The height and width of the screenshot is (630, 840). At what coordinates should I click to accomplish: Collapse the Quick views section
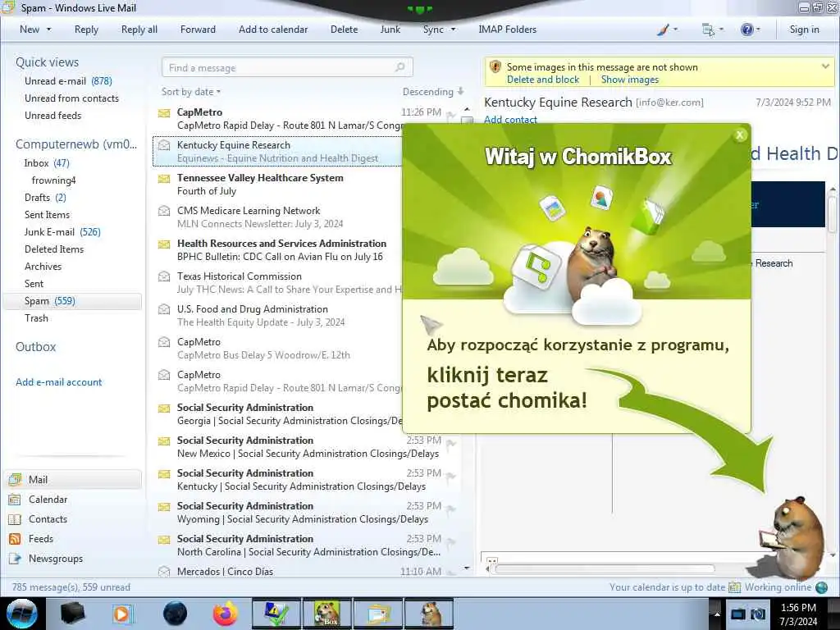(x=47, y=62)
